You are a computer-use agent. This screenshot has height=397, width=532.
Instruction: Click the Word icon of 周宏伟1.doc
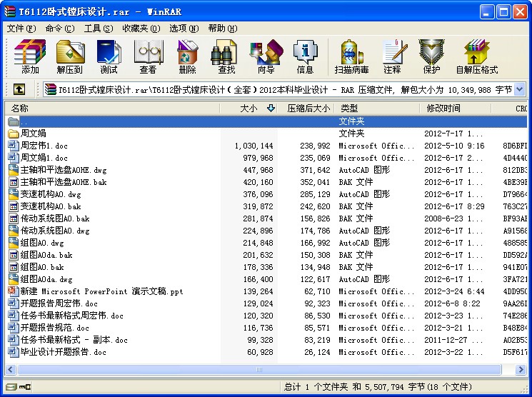coord(14,146)
